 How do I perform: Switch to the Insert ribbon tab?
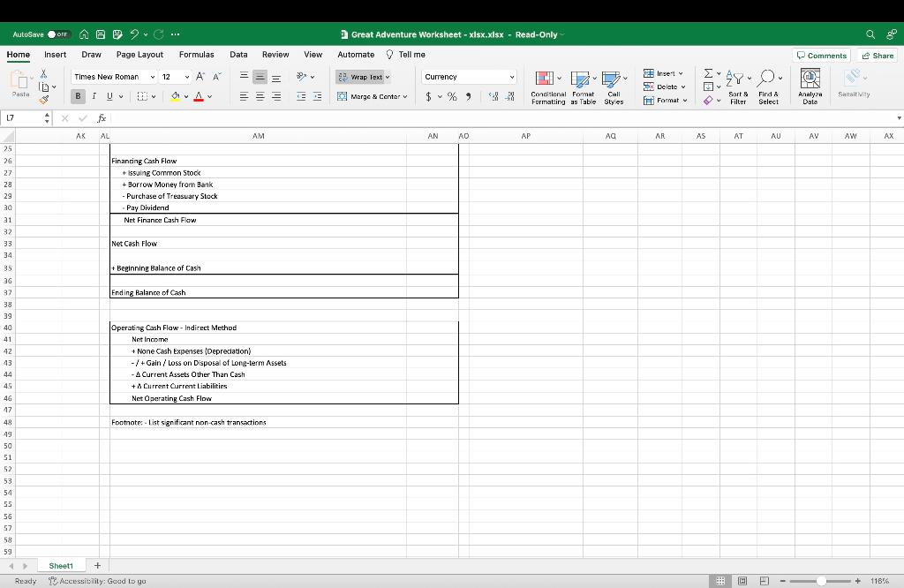click(56, 55)
